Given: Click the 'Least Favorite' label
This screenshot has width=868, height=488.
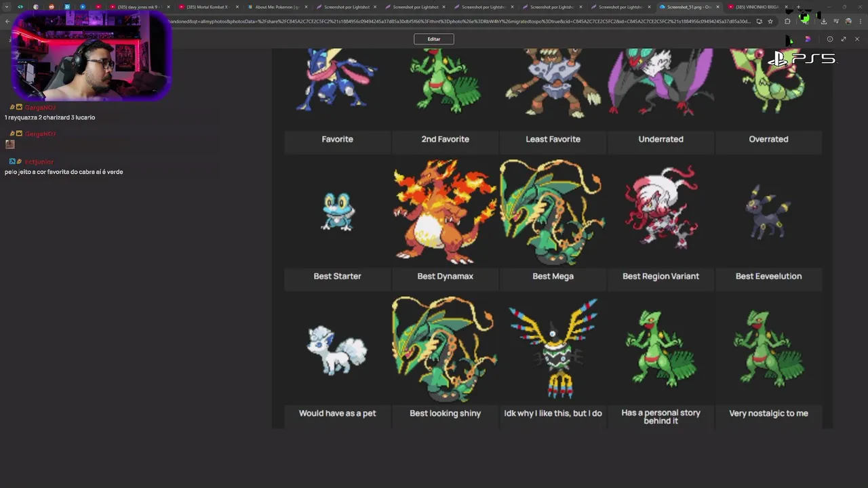Looking at the screenshot, I should pyautogui.click(x=553, y=139).
